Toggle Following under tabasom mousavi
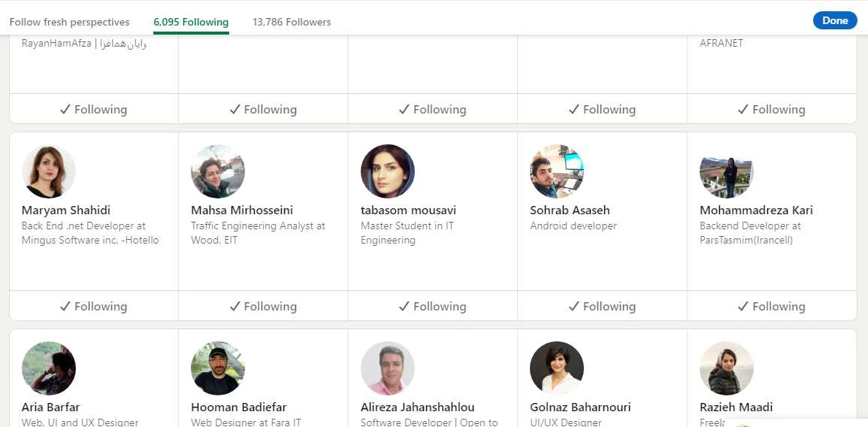 point(433,306)
